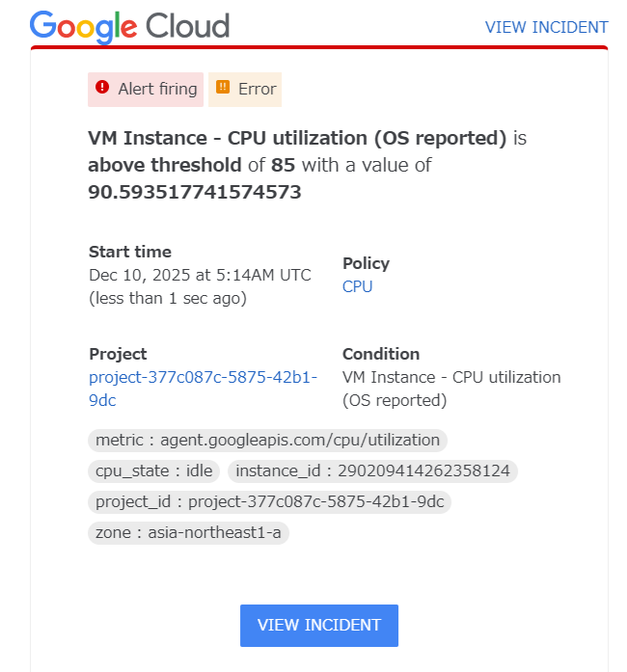Image resolution: width=627 pixels, height=672 pixels.
Task: Click the Error severity badge
Action: [245, 90]
